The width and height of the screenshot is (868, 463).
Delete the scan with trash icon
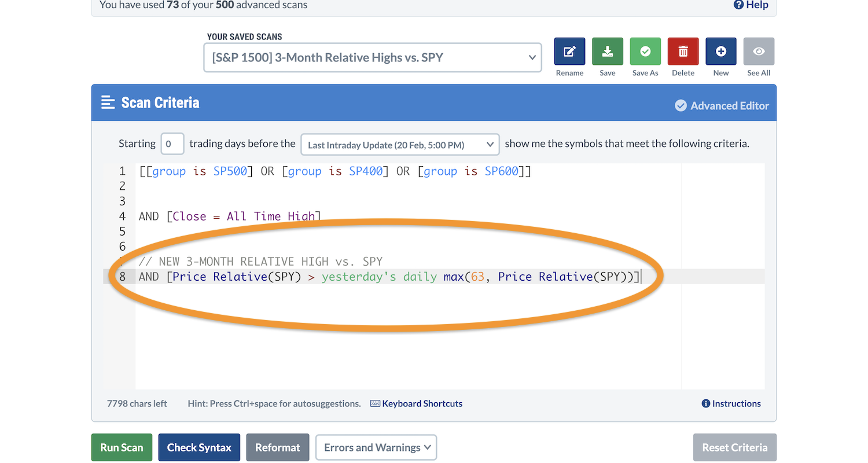coord(683,52)
